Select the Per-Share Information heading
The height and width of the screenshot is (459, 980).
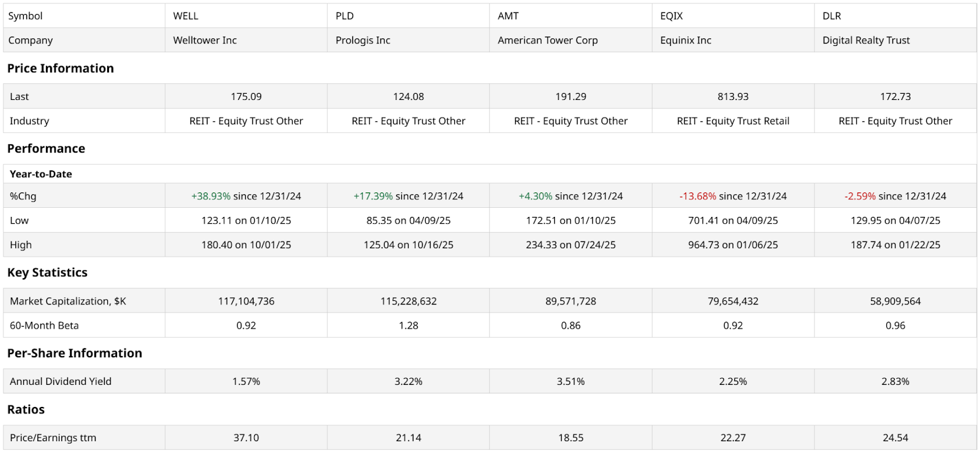point(75,354)
